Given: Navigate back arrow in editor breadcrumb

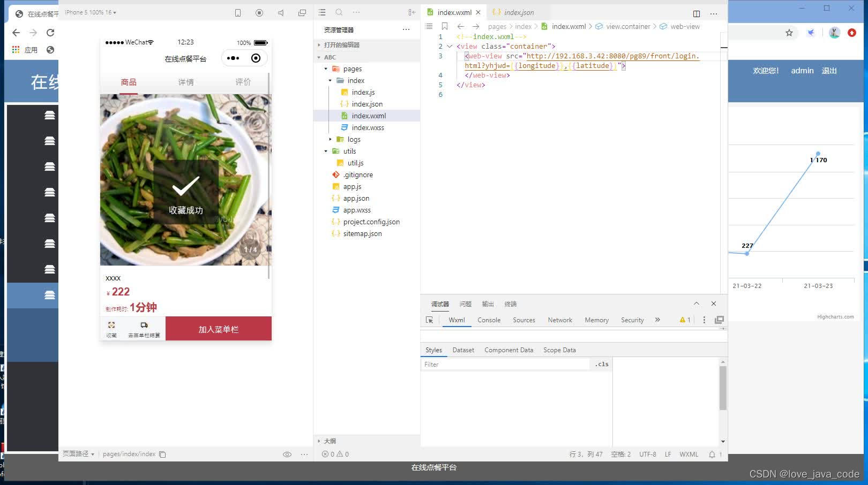Looking at the screenshot, I should (460, 26).
